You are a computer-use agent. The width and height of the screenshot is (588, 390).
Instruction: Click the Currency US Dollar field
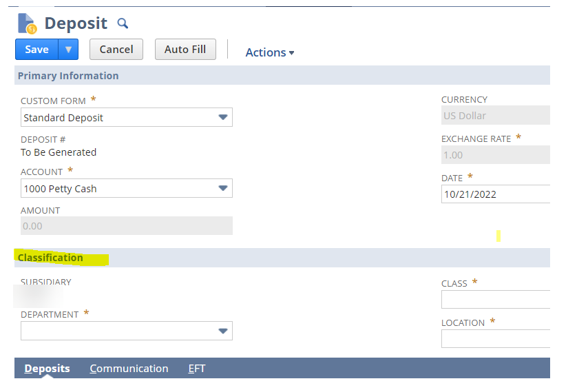[x=495, y=115]
